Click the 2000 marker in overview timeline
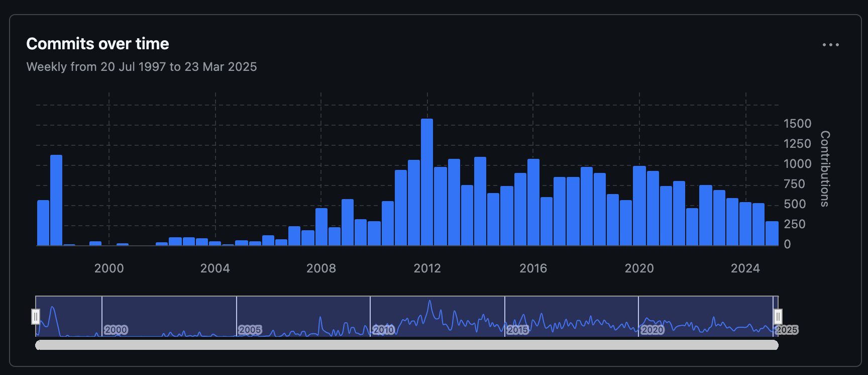Image resolution: width=868 pixels, height=375 pixels. [x=116, y=330]
